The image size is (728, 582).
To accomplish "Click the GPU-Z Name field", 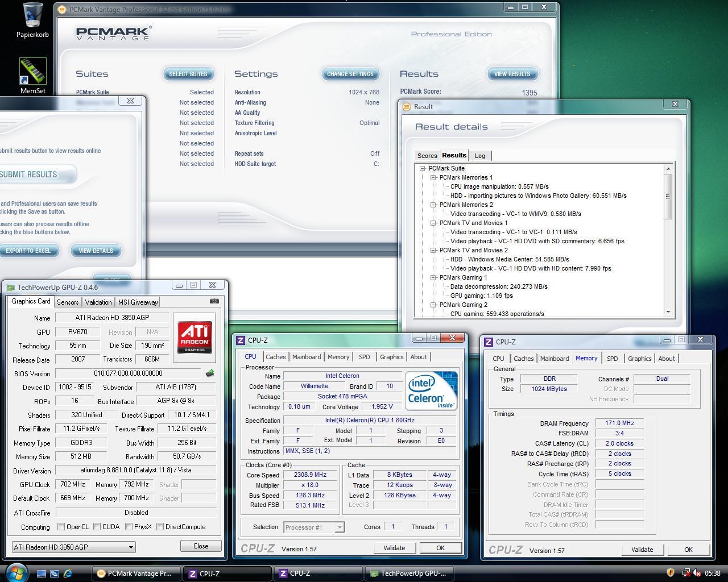I will (x=112, y=318).
